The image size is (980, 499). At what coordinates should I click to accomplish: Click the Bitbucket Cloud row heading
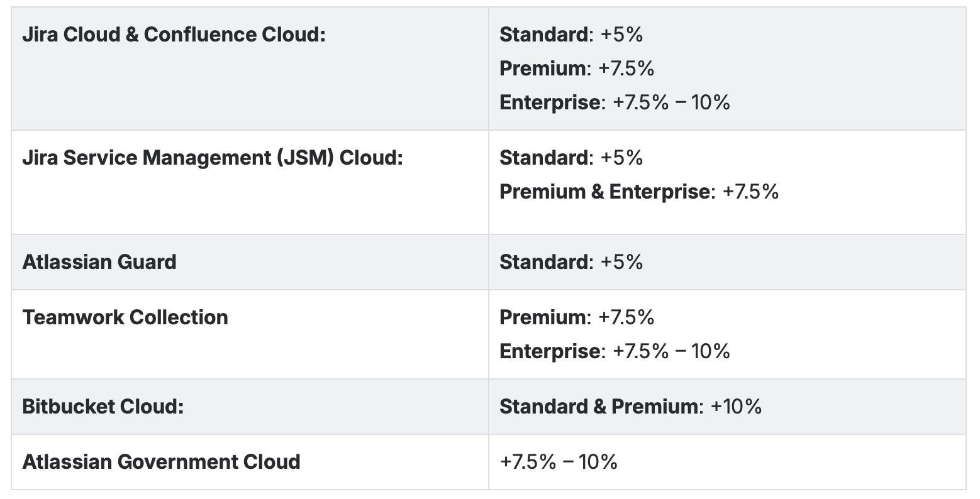point(103,407)
